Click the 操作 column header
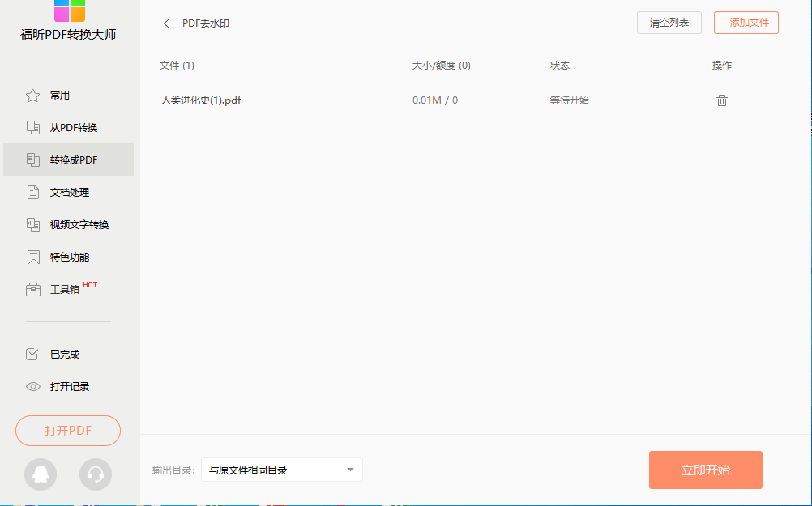The width and height of the screenshot is (812, 506). pyautogui.click(x=722, y=66)
